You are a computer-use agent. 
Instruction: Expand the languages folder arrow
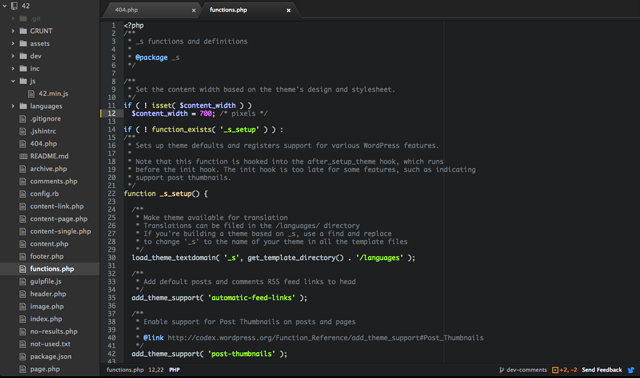13,106
